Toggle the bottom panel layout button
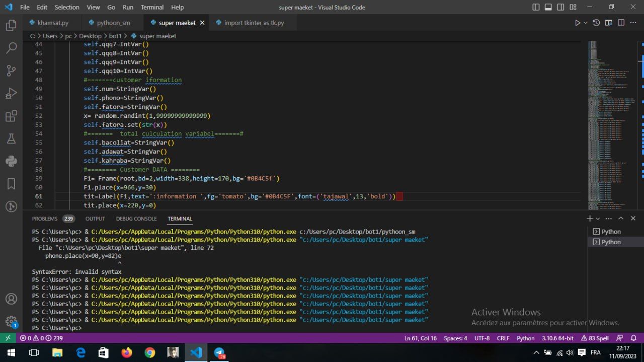Screen dimensions: 644x362 (x=548, y=7)
